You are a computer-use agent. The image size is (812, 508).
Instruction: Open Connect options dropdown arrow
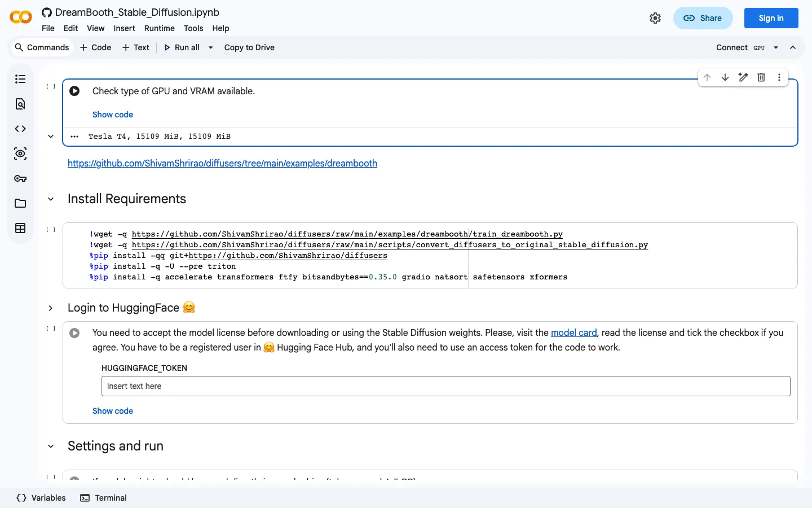click(x=776, y=47)
